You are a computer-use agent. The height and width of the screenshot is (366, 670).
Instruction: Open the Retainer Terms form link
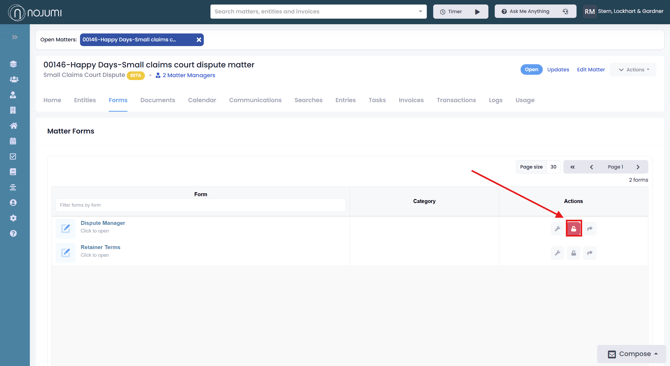pyautogui.click(x=100, y=247)
